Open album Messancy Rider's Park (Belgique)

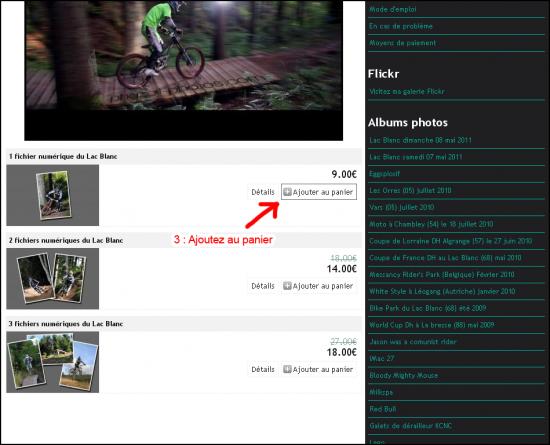442,275
